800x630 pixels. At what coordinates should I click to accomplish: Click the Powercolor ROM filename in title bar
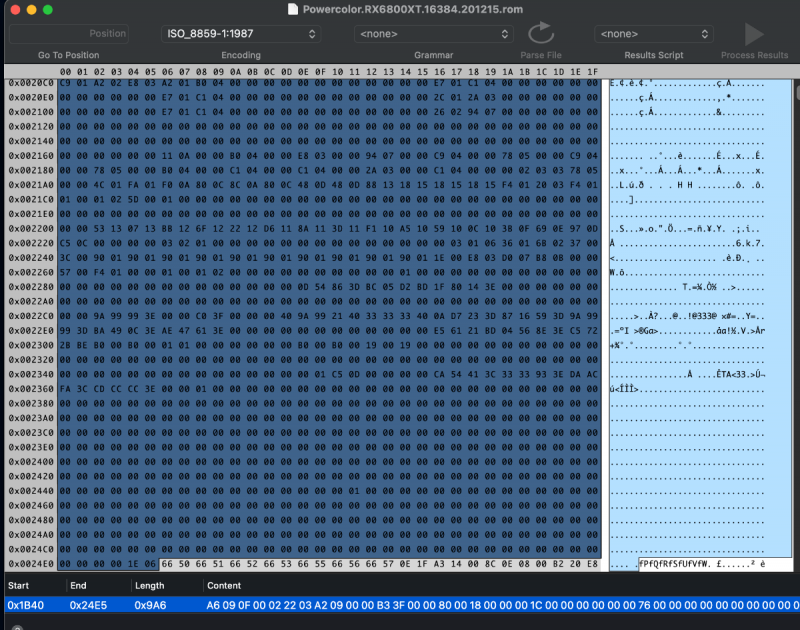tap(408, 9)
